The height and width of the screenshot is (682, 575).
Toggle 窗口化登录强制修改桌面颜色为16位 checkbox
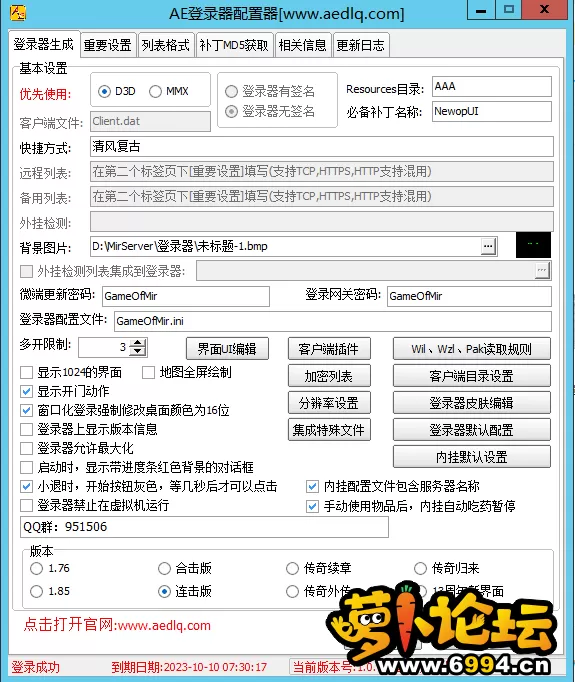(27, 410)
